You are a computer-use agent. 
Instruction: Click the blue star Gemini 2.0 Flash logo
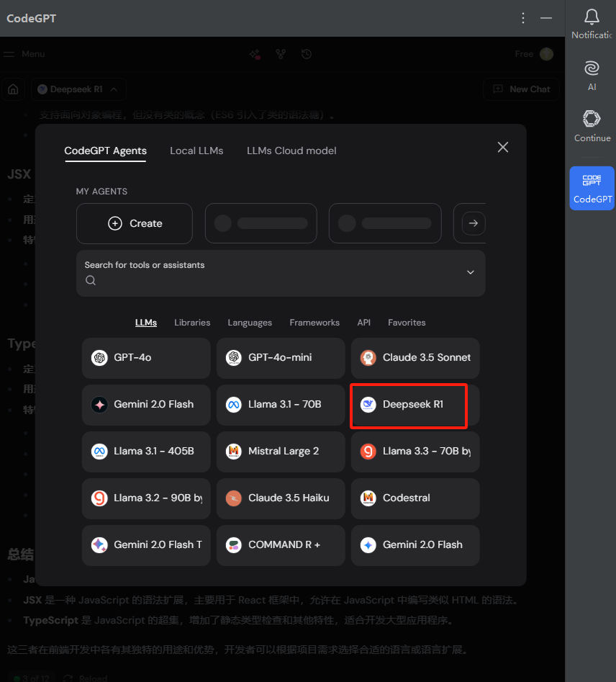pyautogui.click(x=368, y=544)
